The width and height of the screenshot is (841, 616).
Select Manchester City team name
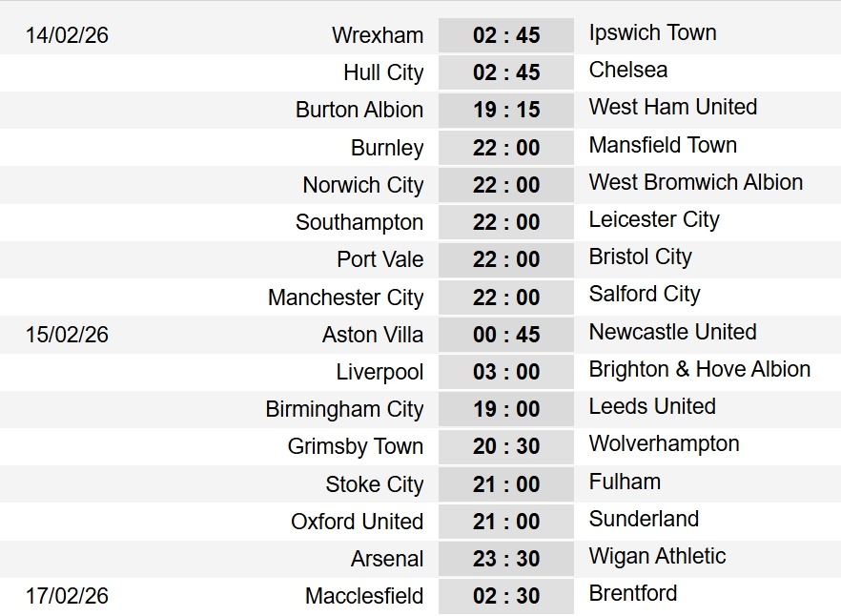click(345, 298)
